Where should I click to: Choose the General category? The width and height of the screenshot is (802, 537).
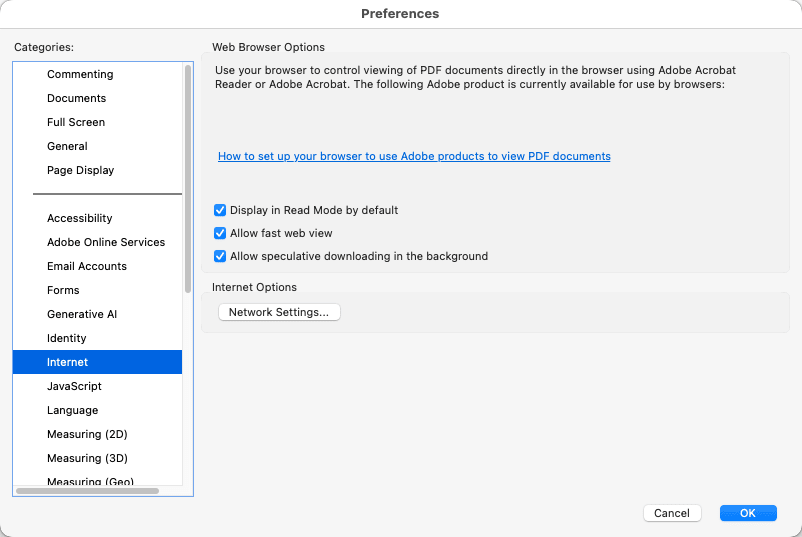coord(97,146)
